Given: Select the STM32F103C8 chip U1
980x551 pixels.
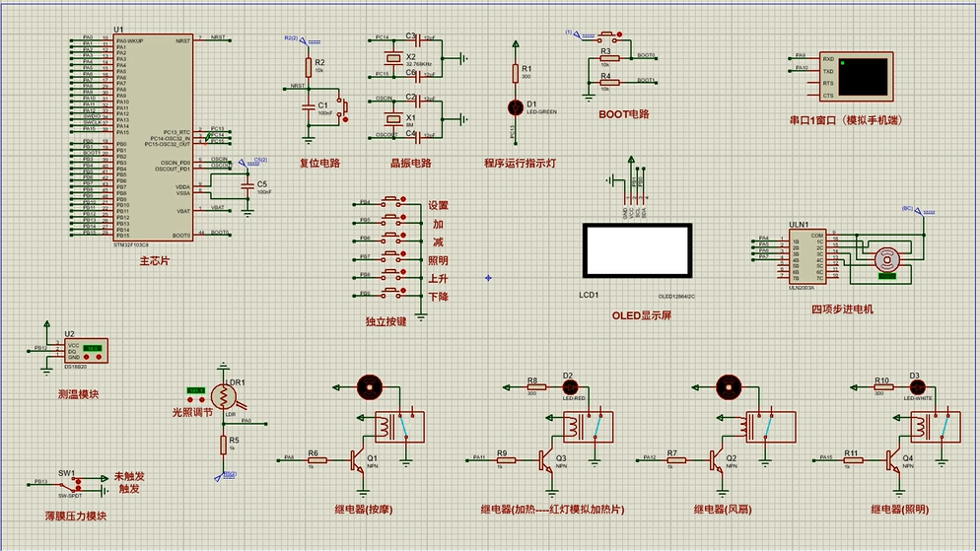Looking at the screenshot, I should (154, 136).
